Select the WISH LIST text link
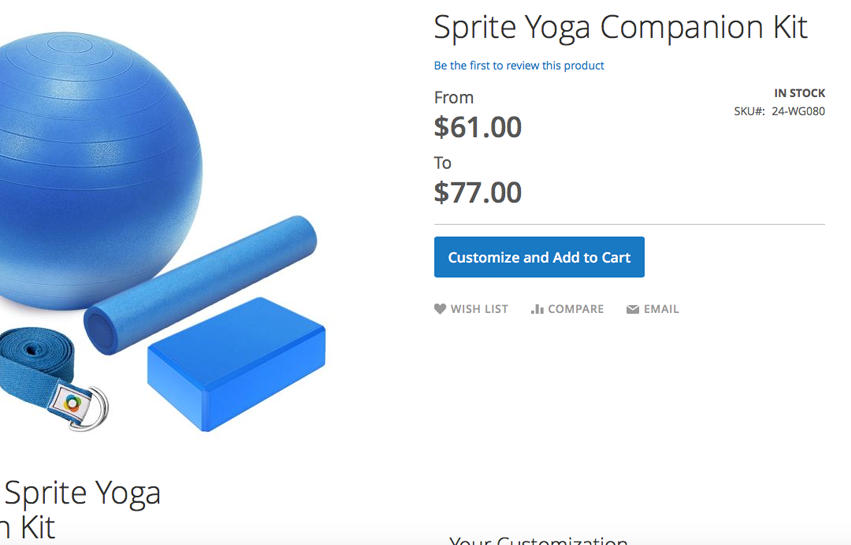This screenshot has height=545, width=851. pyautogui.click(x=479, y=309)
